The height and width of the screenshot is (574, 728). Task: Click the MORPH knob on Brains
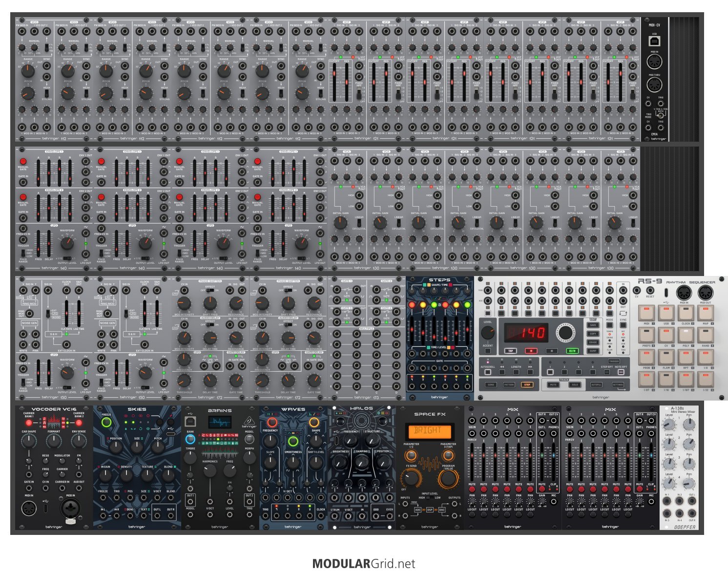coord(249,457)
